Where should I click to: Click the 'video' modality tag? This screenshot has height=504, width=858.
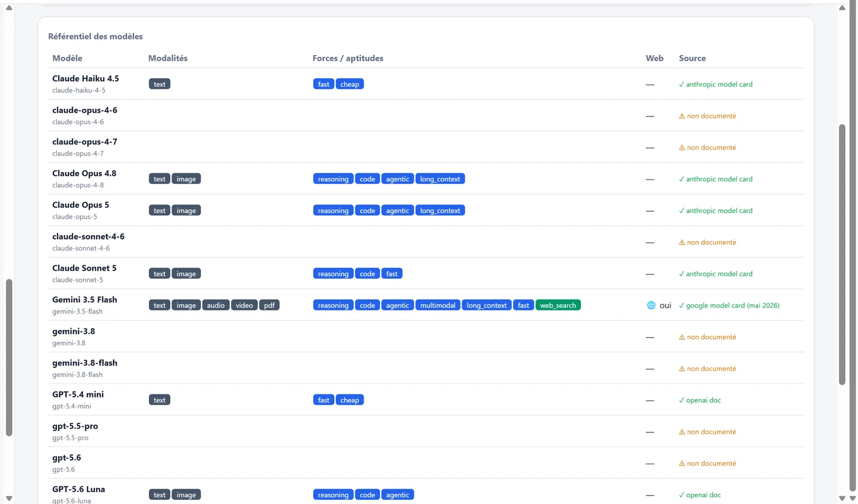click(x=244, y=305)
